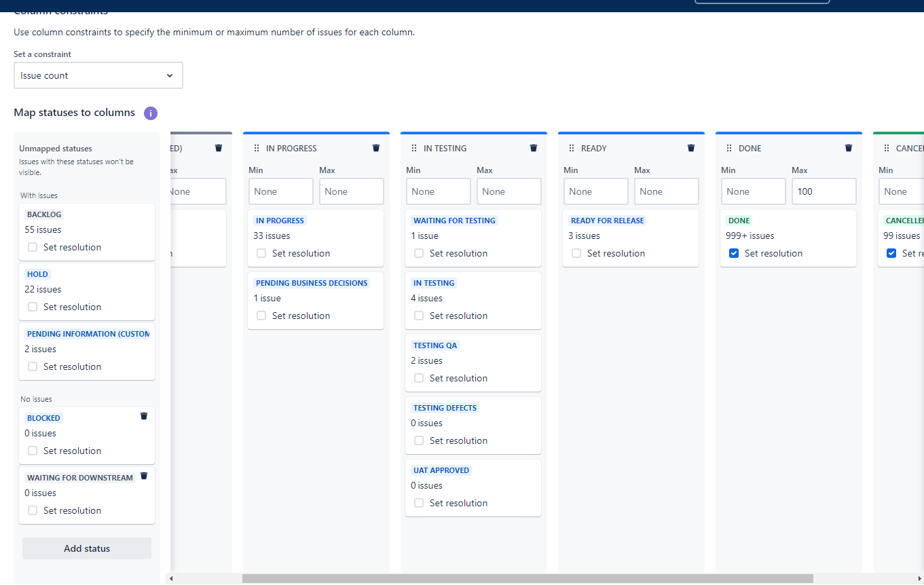Screen dimensions: 924x585
Task: Delete the IN TESTING column
Action: click(x=533, y=148)
